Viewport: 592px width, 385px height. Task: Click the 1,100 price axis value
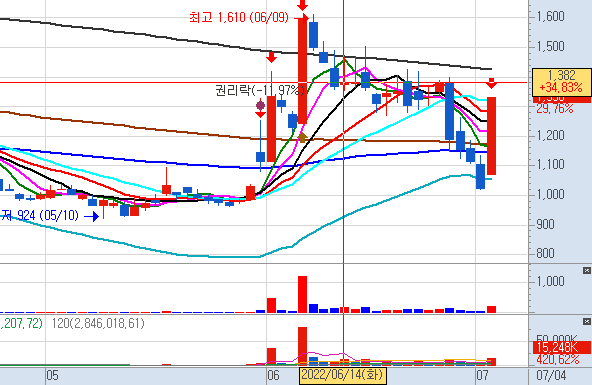click(550, 165)
